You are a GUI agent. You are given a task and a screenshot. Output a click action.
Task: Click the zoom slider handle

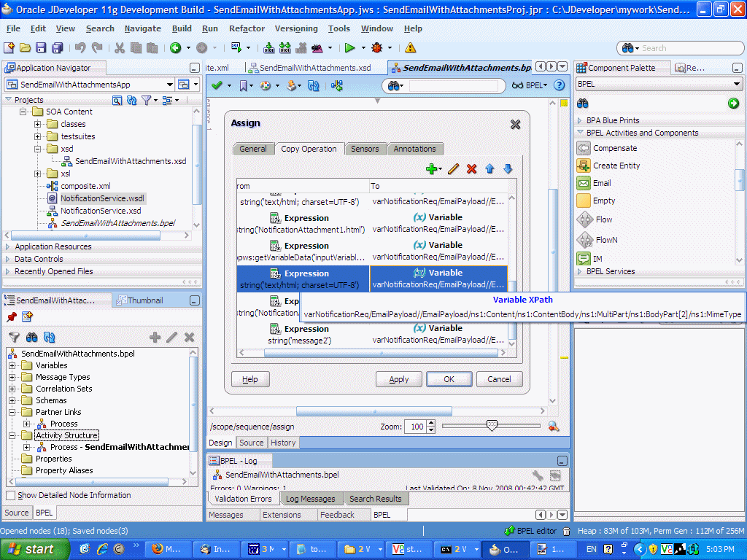(492, 425)
